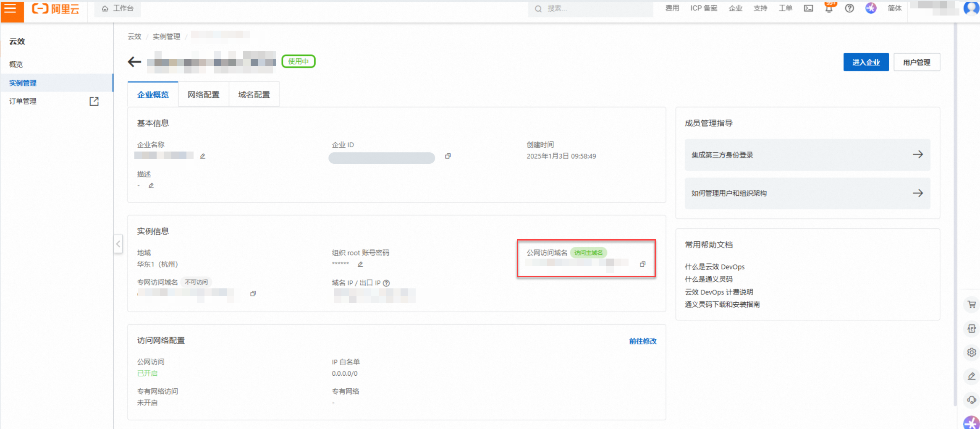The image size is (980, 429).
Task: Click the 进入企业 button
Action: click(866, 62)
